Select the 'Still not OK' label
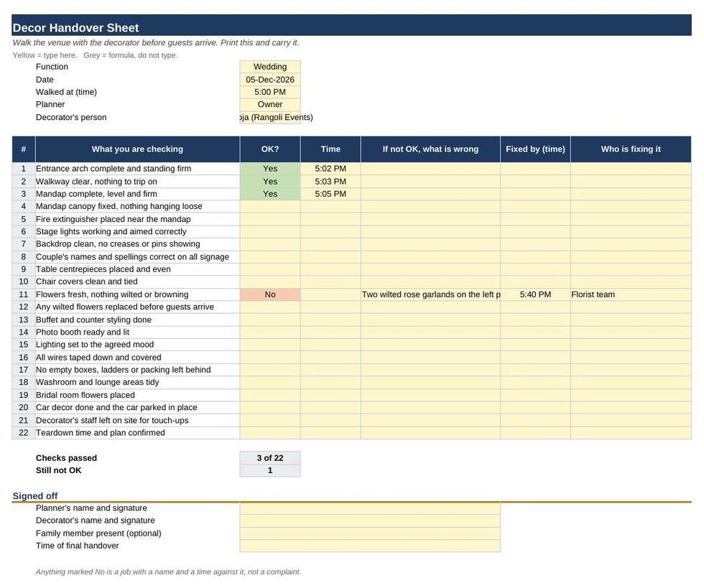Image resolution: width=704 pixels, height=588 pixels. coord(59,470)
